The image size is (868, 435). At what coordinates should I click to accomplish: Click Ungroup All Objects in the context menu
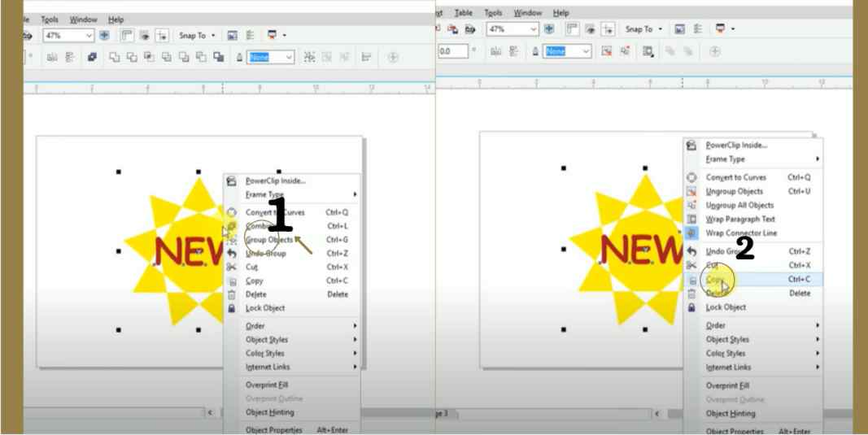[739, 206]
